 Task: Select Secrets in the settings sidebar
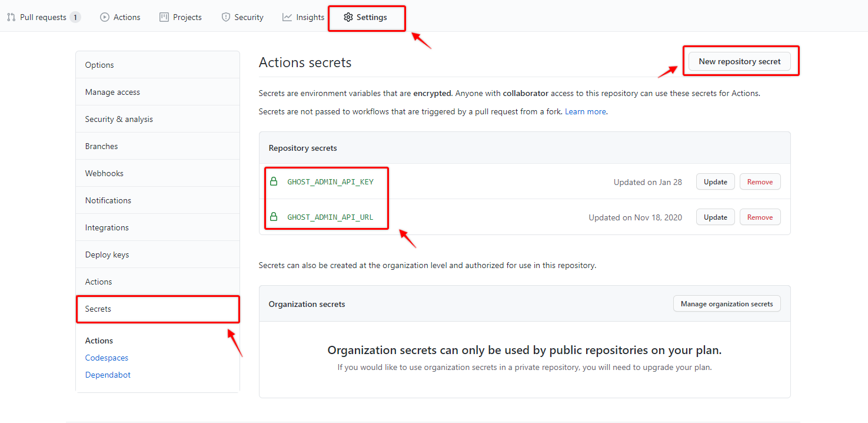coord(158,309)
